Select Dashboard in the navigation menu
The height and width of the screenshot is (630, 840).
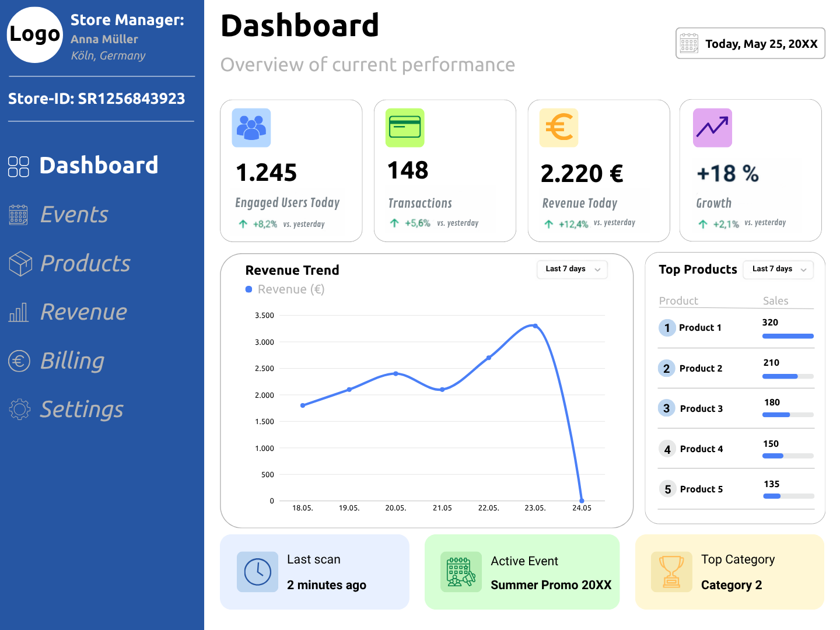click(x=99, y=166)
